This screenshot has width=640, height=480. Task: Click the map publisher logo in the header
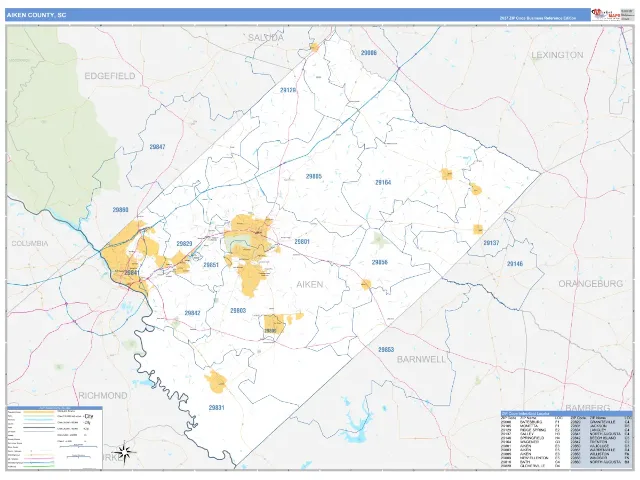coord(605,15)
